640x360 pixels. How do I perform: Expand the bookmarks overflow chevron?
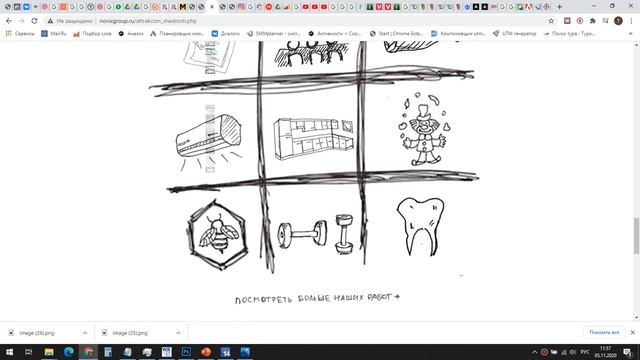[x=631, y=33]
